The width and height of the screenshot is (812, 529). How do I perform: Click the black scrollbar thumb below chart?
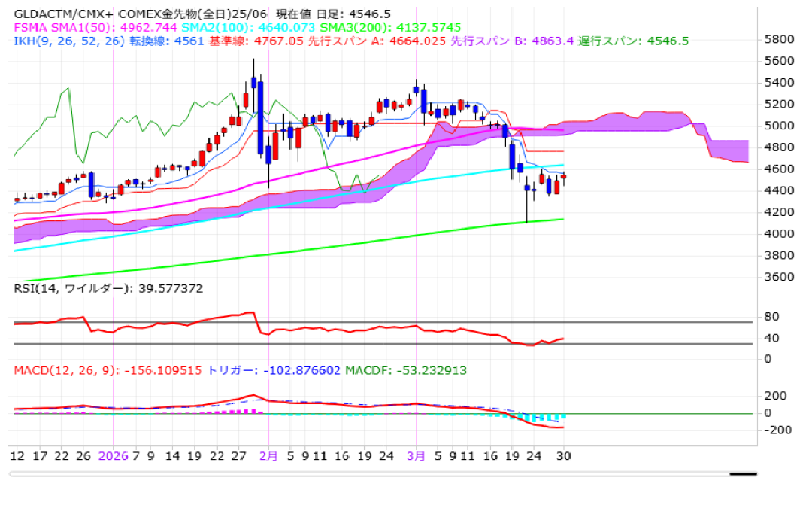pyautogui.click(x=743, y=474)
